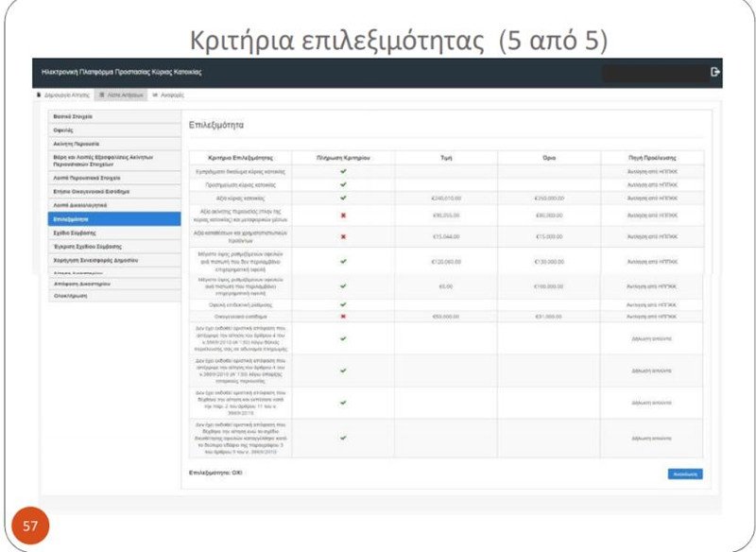Click green checkmark in Προσημείωση κύριας κατοικίας row

coord(343,184)
